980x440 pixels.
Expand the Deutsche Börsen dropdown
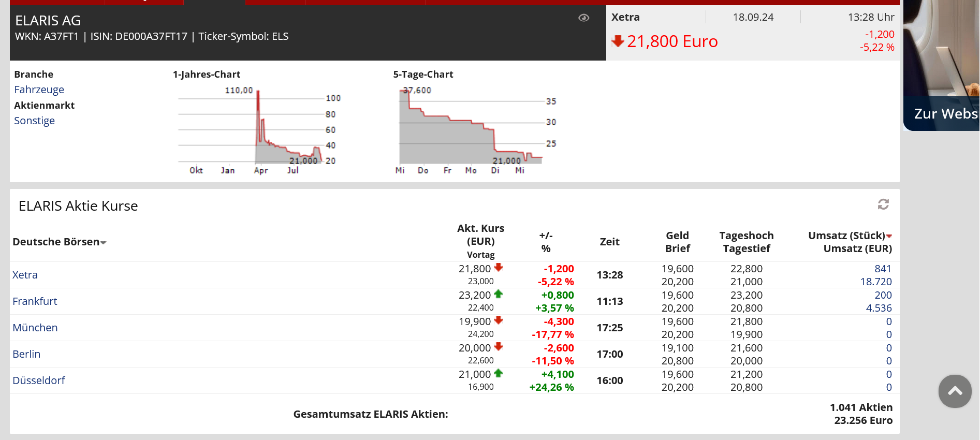[103, 242]
